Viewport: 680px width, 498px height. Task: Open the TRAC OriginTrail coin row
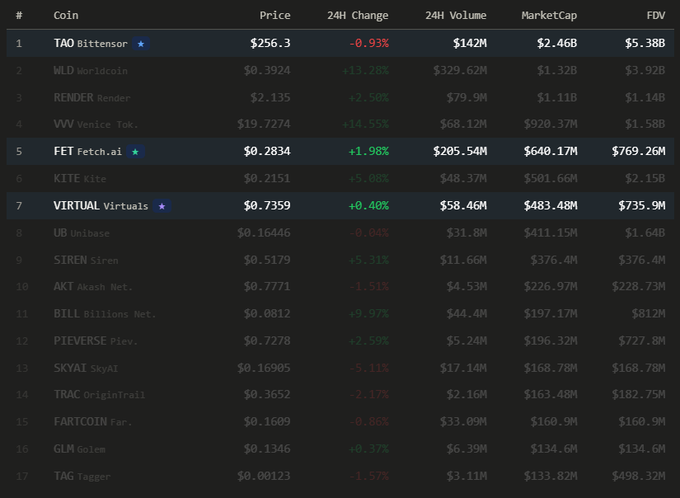[340, 395]
